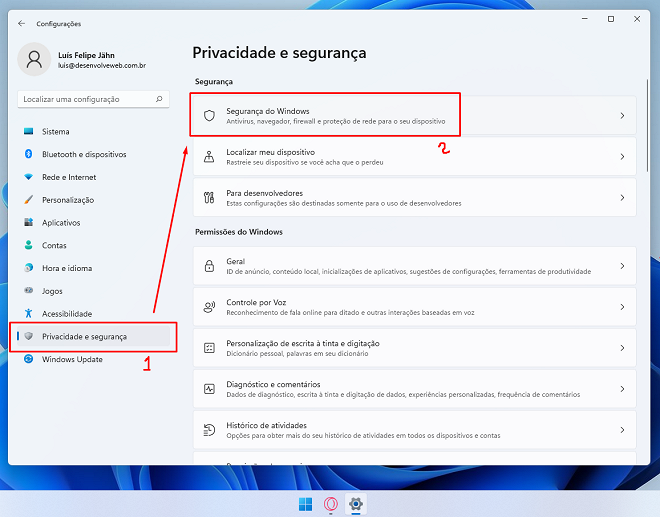Click the Aplicativos icon
This screenshot has height=517, width=660.
(29, 222)
